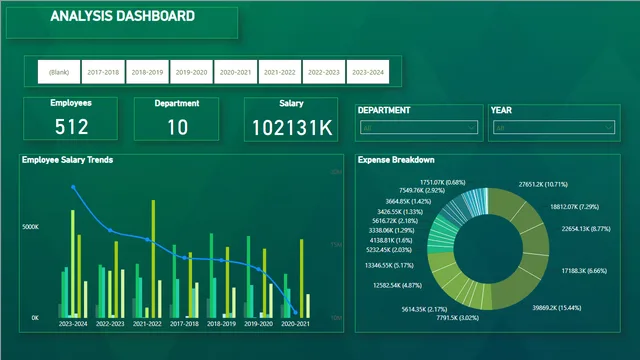This screenshot has height=360, width=640.
Task: Click the Employees 512 card
Action: (x=71, y=118)
